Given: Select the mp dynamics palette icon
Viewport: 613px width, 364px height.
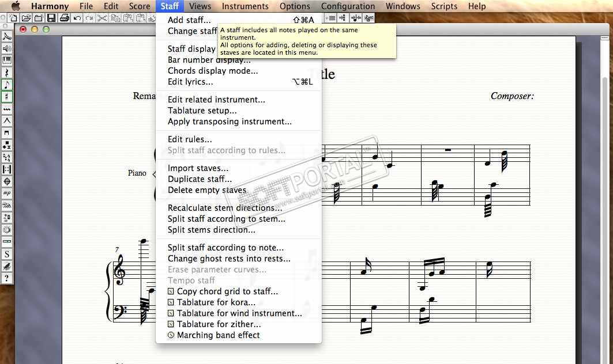Looking at the screenshot, I should 7,194.
